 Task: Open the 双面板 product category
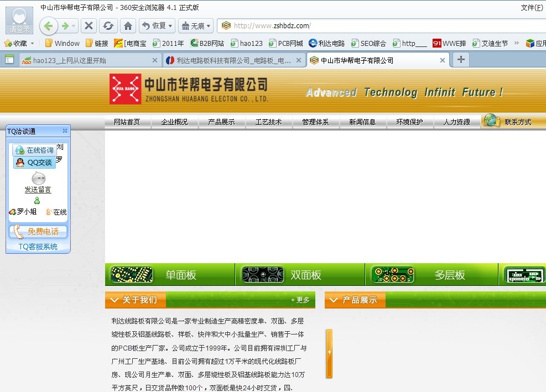pyautogui.click(x=300, y=275)
